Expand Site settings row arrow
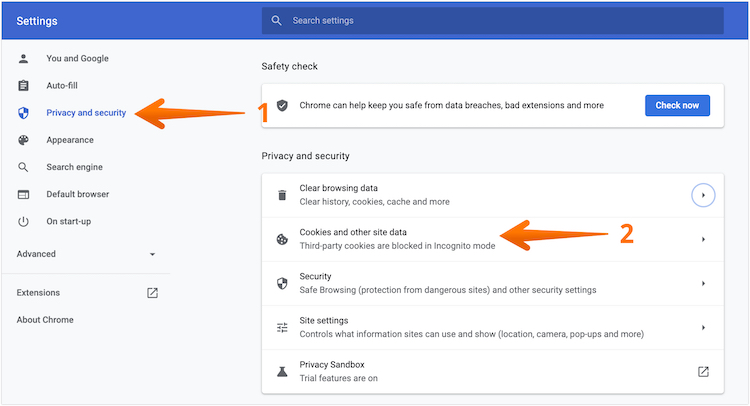The image size is (750, 406). coord(703,328)
